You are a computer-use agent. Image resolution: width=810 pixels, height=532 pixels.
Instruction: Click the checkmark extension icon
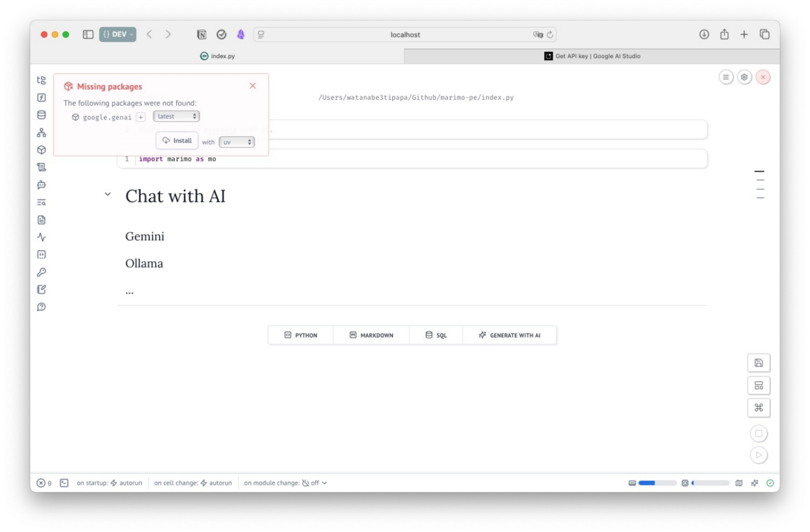pos(221,35)
